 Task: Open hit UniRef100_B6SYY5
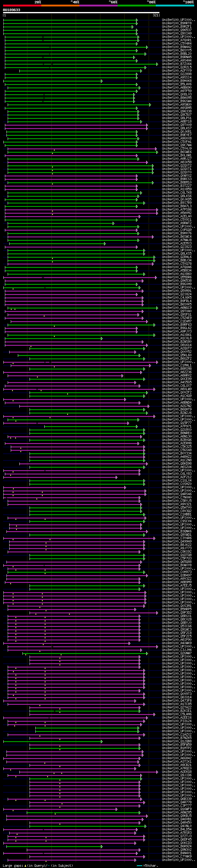[177, 50]
